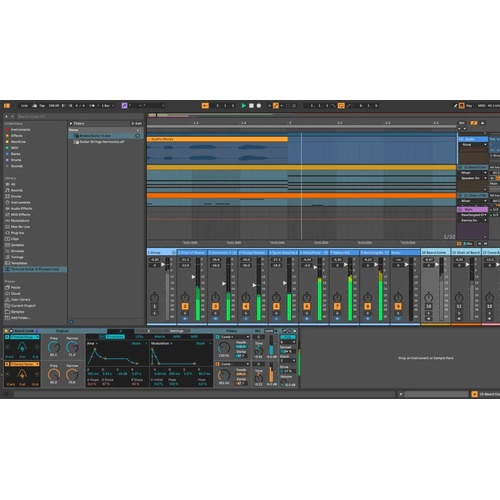Open the Speaker On automation chooser
Image resolution: width=500 pixels, height=500 pixels.
point(474,178)
